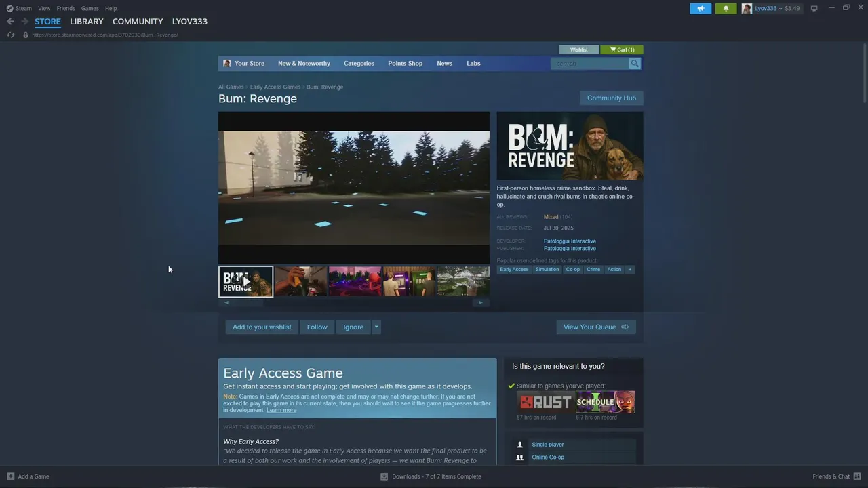Open the News store link
This screenshot has width=868, height=488.
(444, 63)
